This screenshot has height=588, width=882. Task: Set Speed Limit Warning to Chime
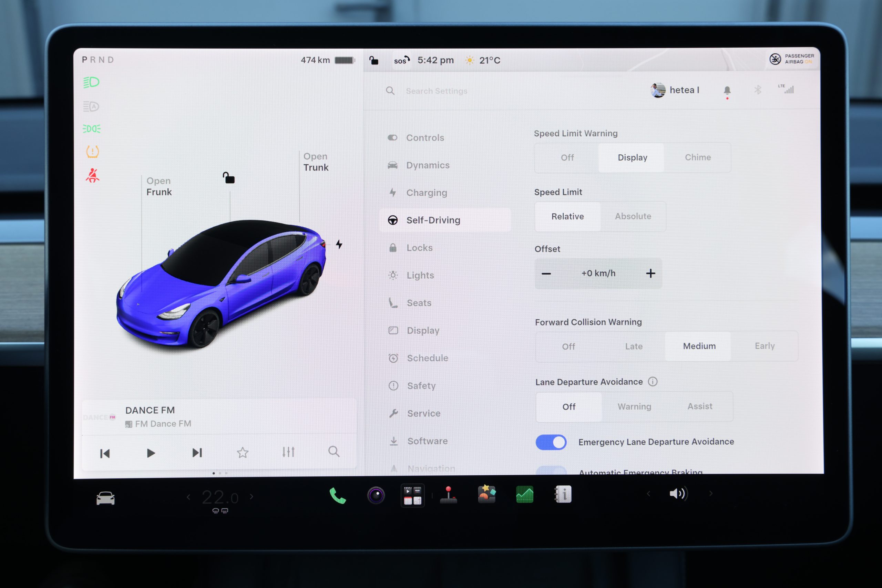click(x=697, y=157)
